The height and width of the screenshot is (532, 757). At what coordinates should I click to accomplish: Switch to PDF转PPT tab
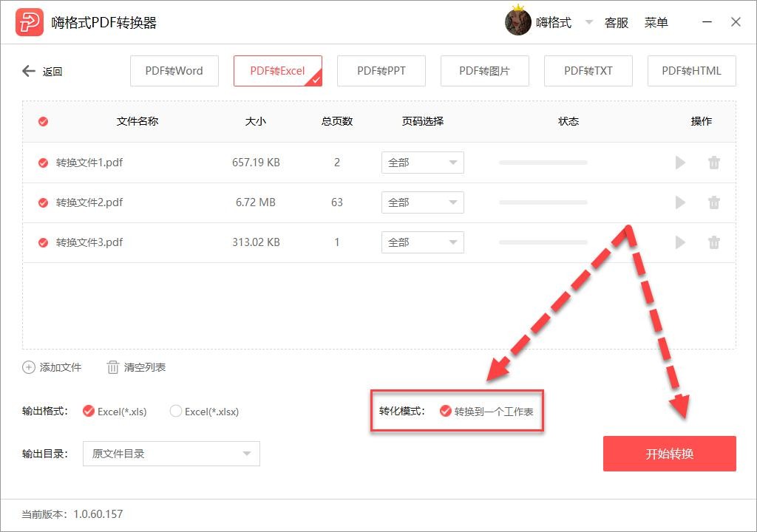[x=381, y=71]
